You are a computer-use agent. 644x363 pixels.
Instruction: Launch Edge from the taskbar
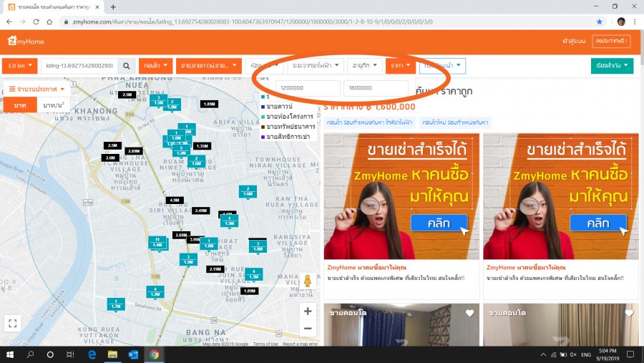pyautogui.click(x=92, y=354)
